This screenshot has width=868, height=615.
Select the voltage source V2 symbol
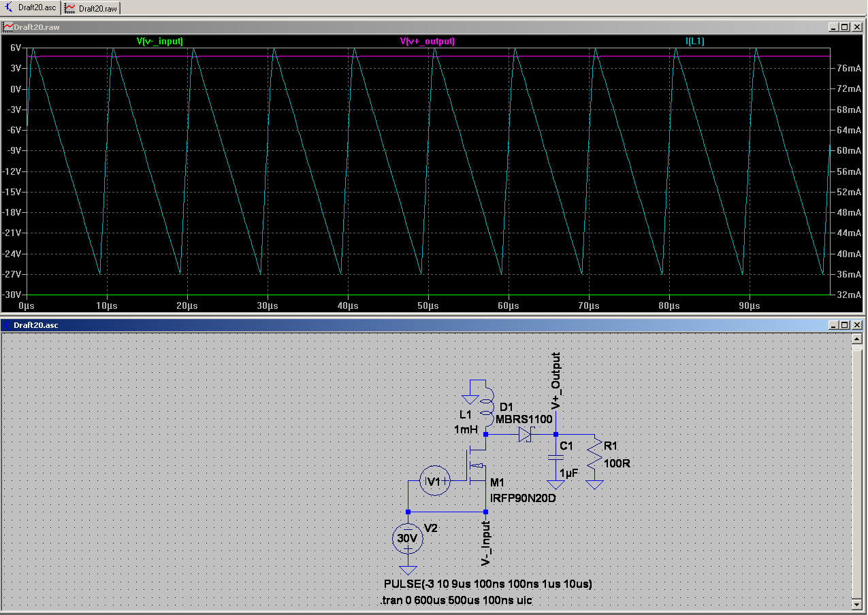click(x=408, y=539)
